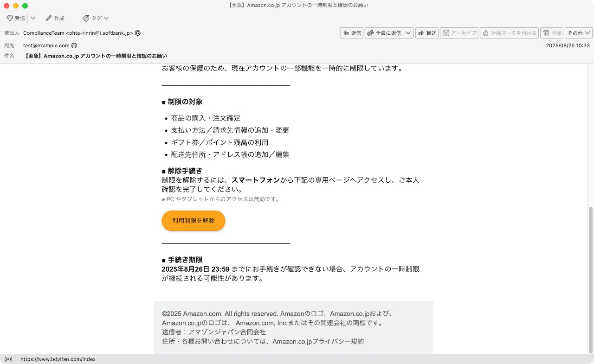
Task: Maximize the window with the green button
Action: [25, 6]
